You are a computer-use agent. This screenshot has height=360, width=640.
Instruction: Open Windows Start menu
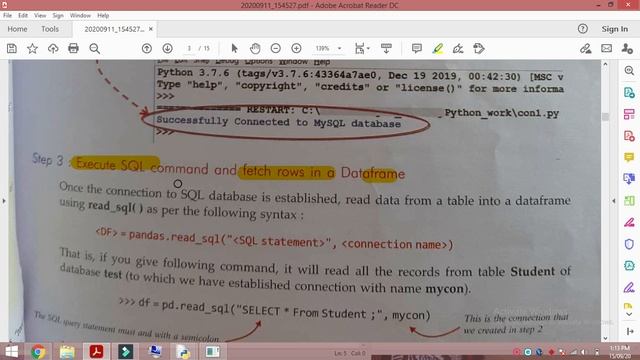11,351
